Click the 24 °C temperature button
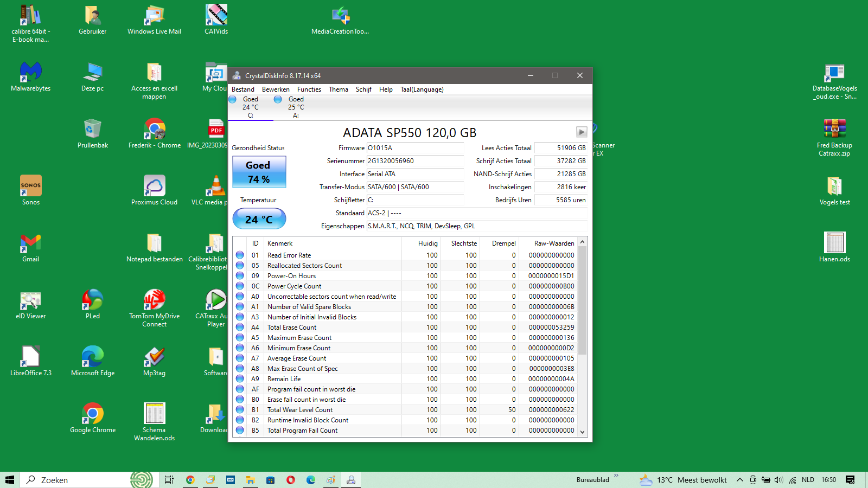The width and height of the screenshot is (868, 488). (259, 219)
